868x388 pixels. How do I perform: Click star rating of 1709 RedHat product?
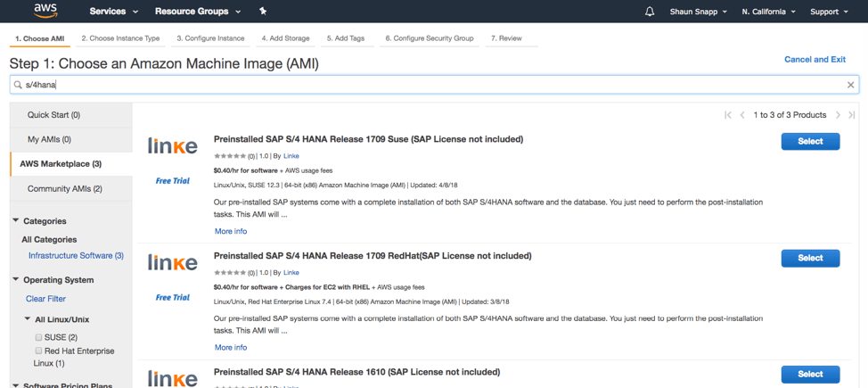point(230,273)
